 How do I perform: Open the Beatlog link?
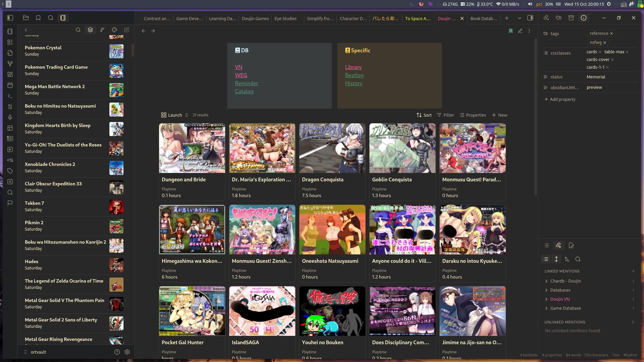pyautogui.click(x=354, y=75)
